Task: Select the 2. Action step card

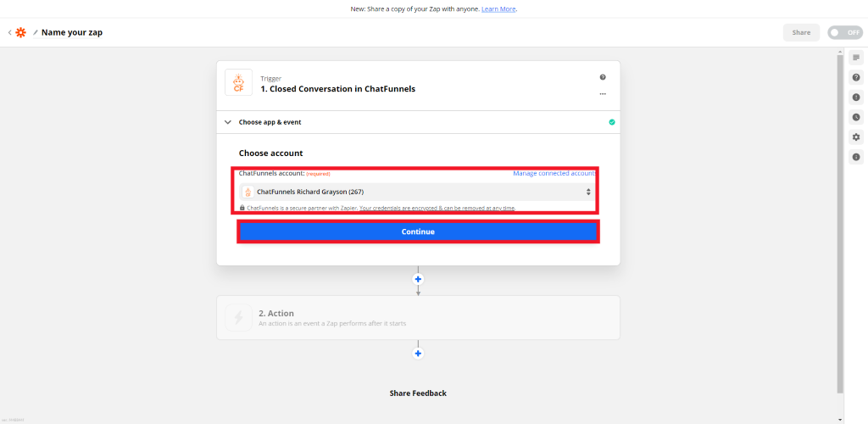Action: coord(418,318)
